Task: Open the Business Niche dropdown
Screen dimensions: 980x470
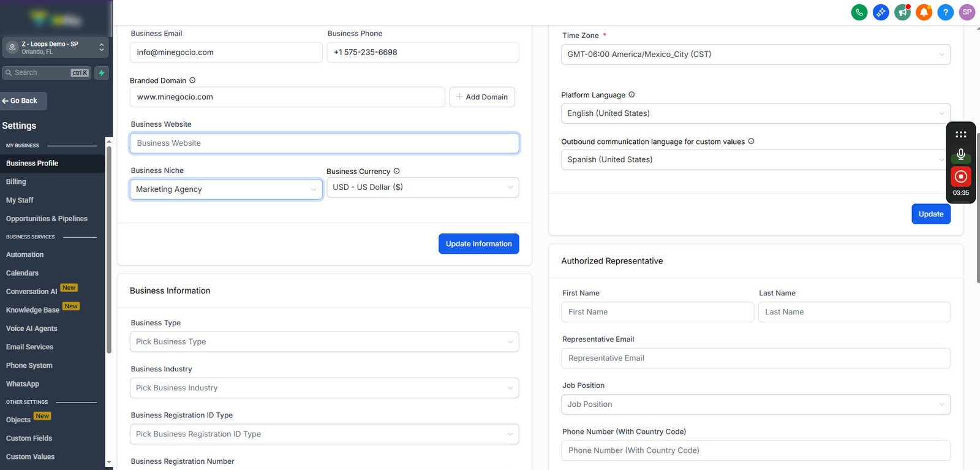Action: 226,189
